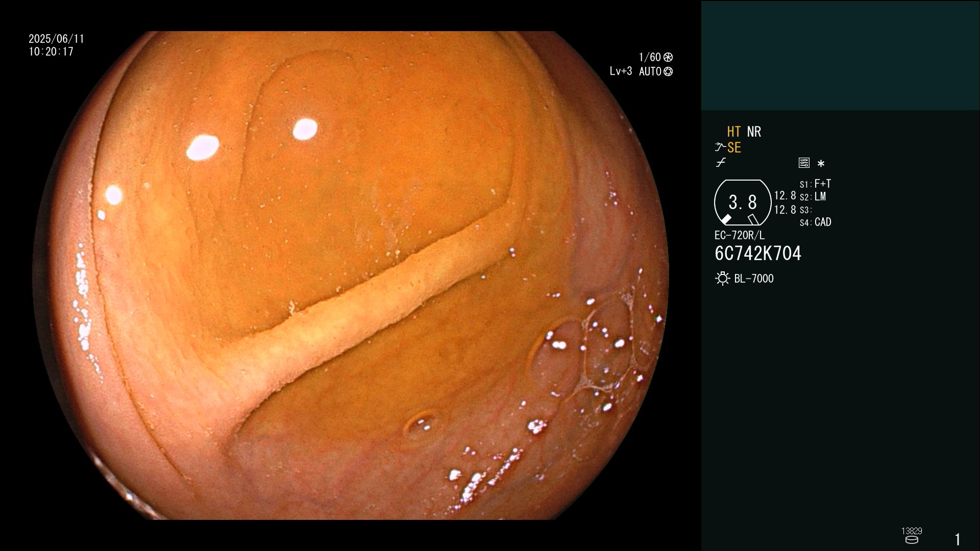
Task: Click the BL-7000 light source label
Action: (x=754, y=279)
